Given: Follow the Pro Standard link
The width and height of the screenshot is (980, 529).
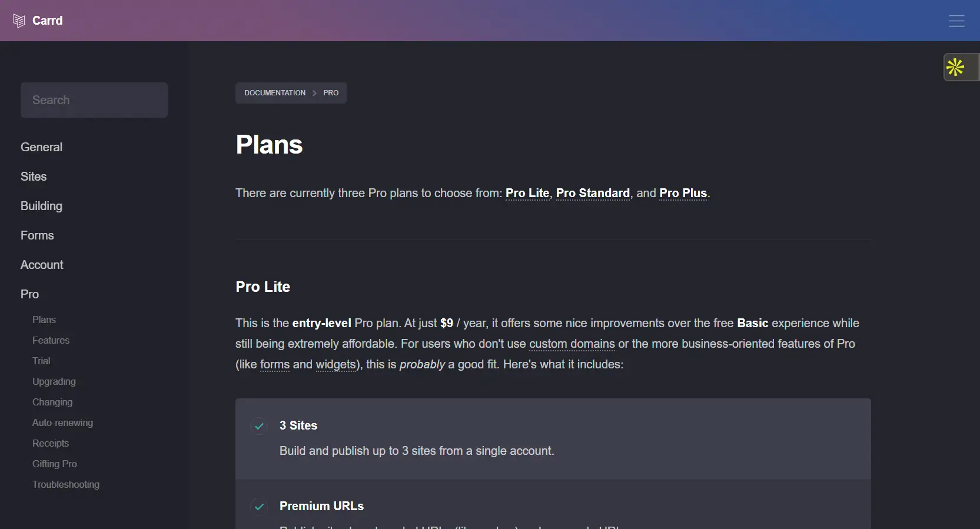Looking at the screenshot, I should (593, 193).
